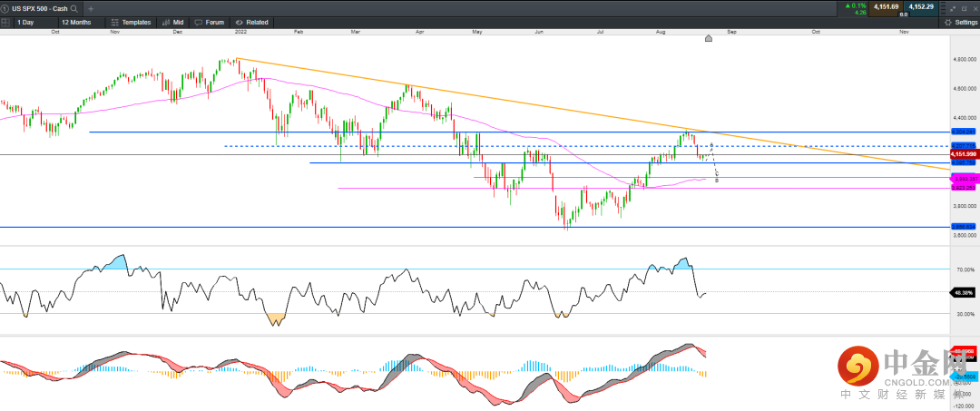Click the sell price 4,151.69 box
Image resolution: width=980 pixels, height=411 pixels.
coord(885,7)
